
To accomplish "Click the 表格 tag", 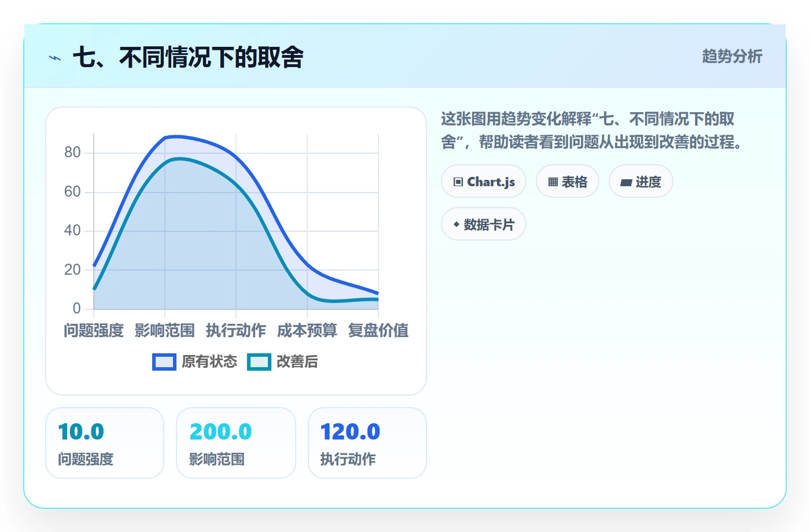I will pyautogui.click(x=568, y=182).
